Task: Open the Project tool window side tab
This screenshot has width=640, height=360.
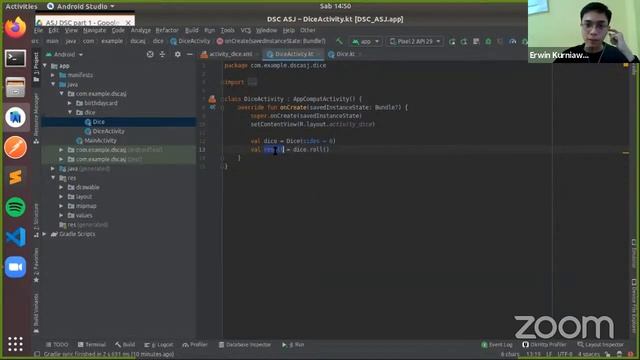Action: point(36,67)
